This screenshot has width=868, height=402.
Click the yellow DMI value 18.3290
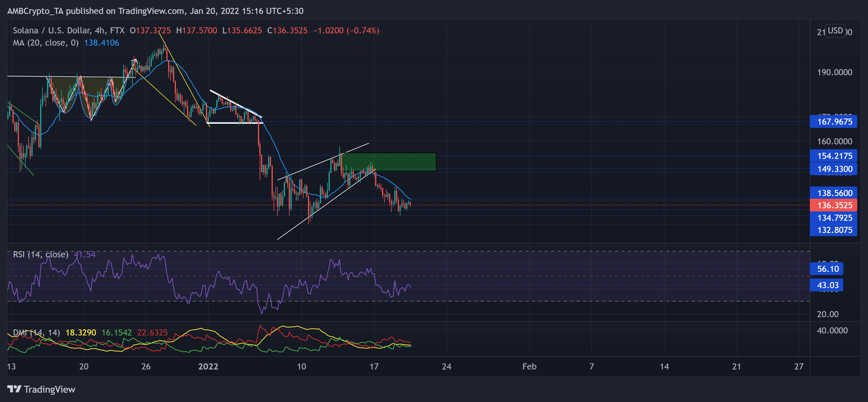click(x=81, y=333)
